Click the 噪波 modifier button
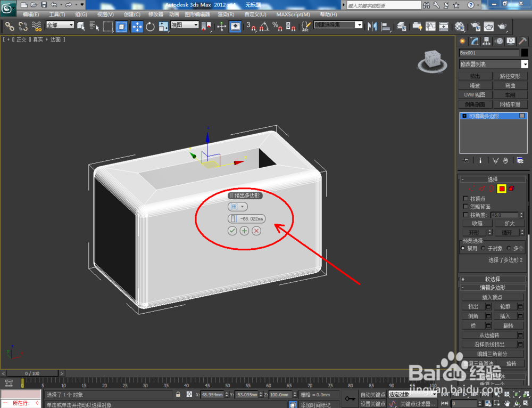 pos(475,86)
